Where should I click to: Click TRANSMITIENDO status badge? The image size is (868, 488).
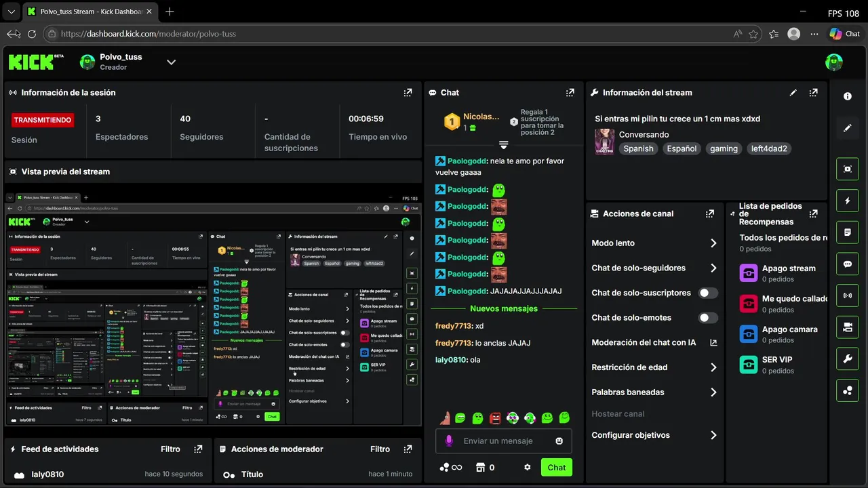43,120
